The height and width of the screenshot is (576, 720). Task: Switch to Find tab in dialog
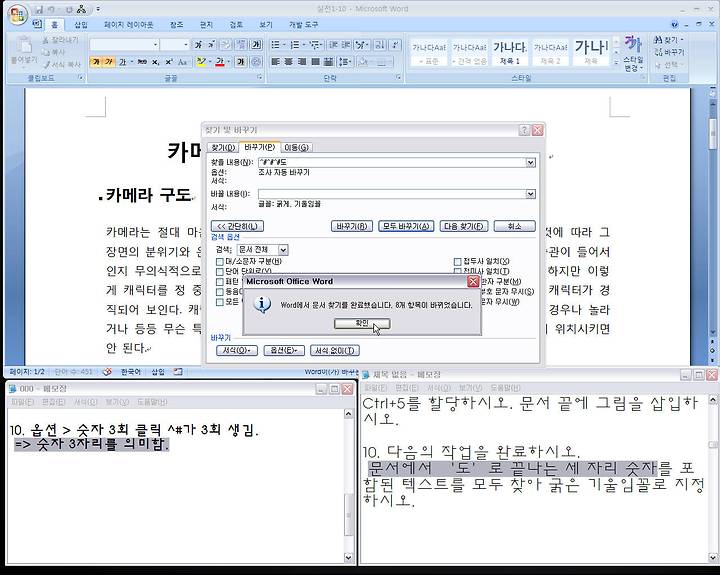[223, 147]
